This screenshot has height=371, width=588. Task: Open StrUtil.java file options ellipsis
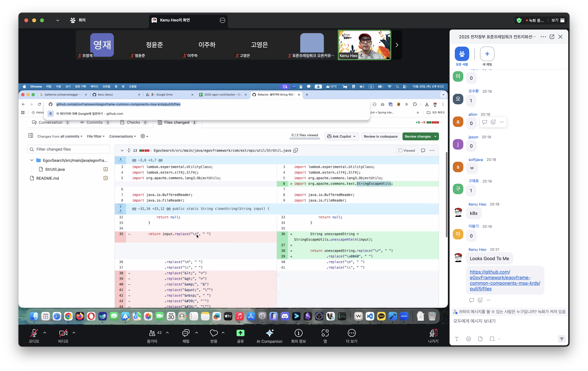click(432, 151)
